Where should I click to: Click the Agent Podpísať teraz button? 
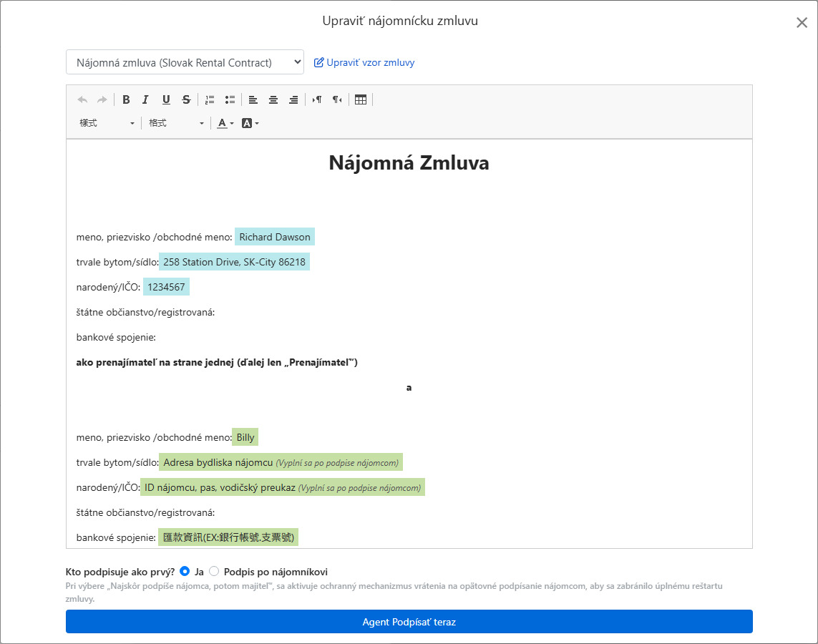[x=409, y=622]
